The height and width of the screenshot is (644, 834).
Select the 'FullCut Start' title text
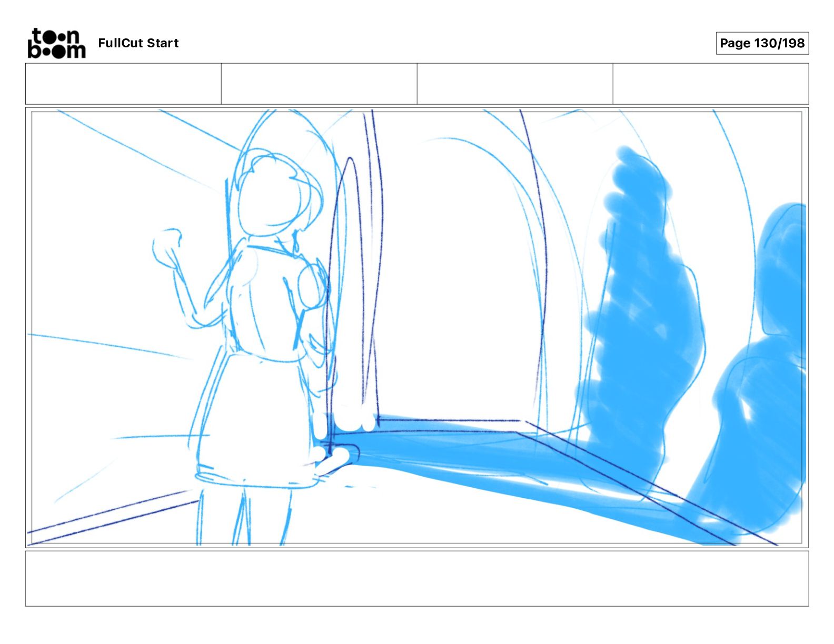pyautogui.click(x=138, y=43)
